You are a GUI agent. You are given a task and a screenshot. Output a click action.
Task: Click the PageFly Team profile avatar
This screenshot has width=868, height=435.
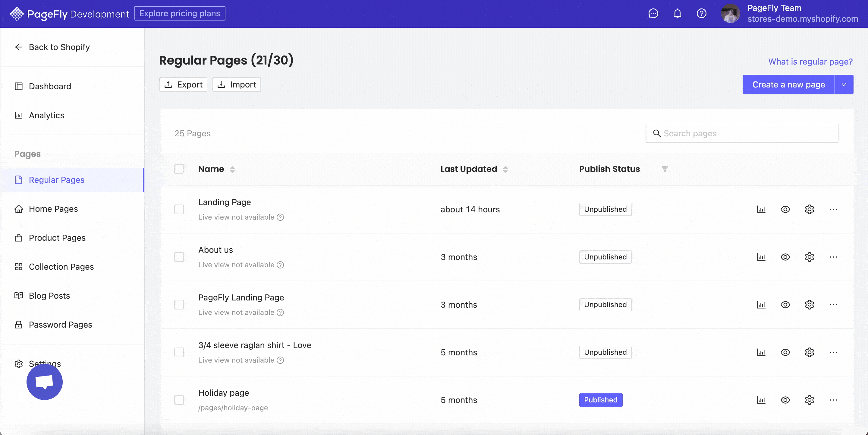point(730,14)
